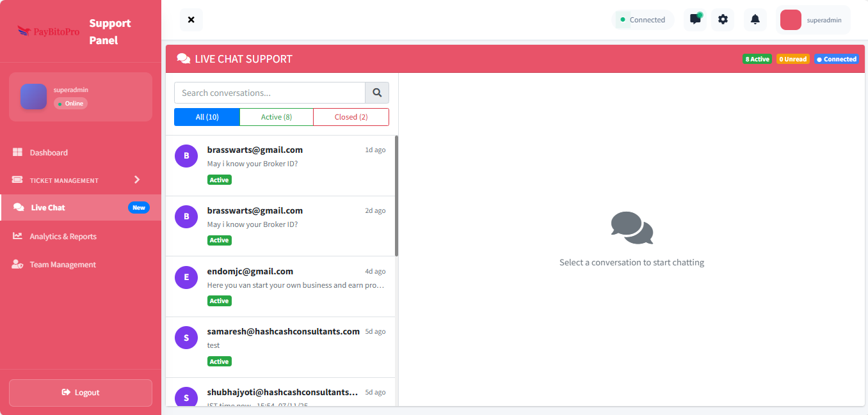This screenshot has width=868, height=415.
Task: Show All (10) conversations
Action: (207, 117)
